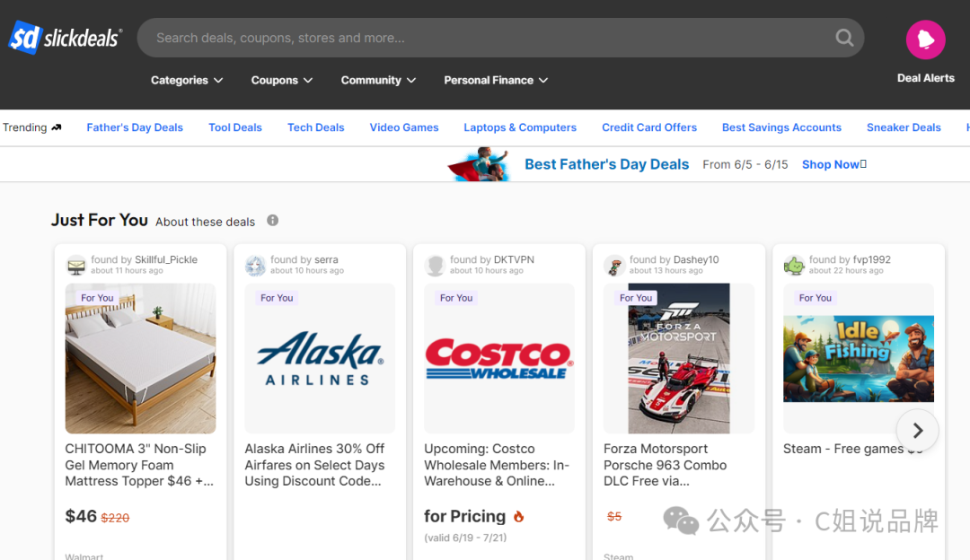Open Laptops & Computers trending link
This screenshot has height=560, width=970.
pyautogui.click(x=520, y=127)
